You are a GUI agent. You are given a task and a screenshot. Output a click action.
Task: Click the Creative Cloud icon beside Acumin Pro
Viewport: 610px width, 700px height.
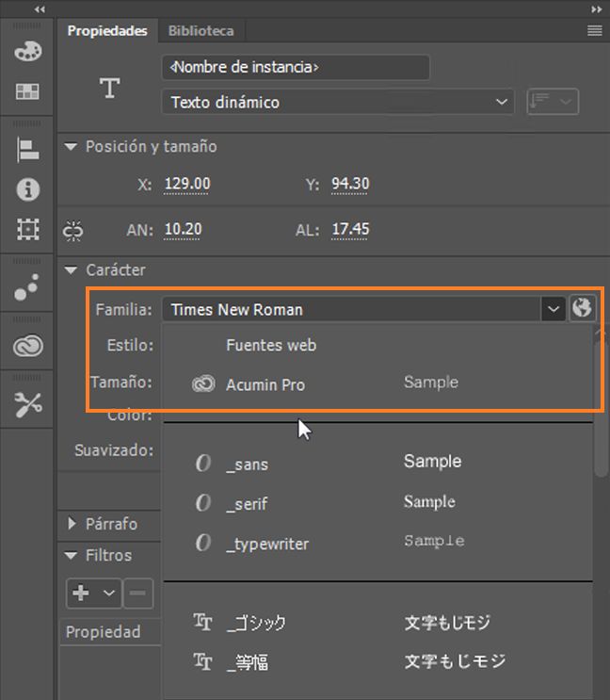click(203, 384)
